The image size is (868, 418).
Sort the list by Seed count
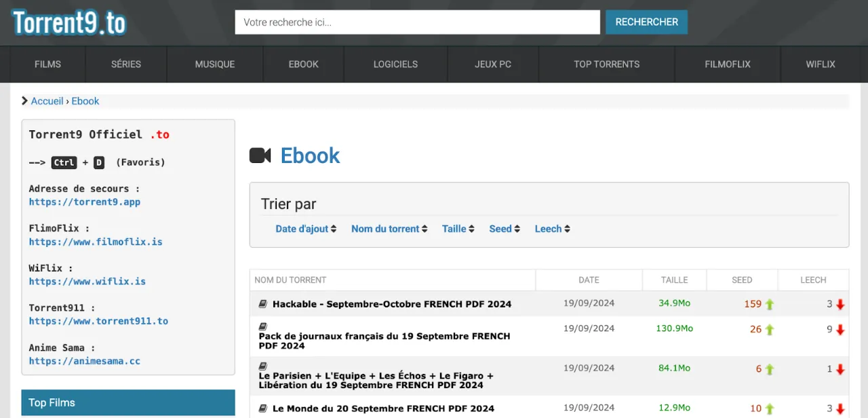pyautogui.click(x=504, y=229)
